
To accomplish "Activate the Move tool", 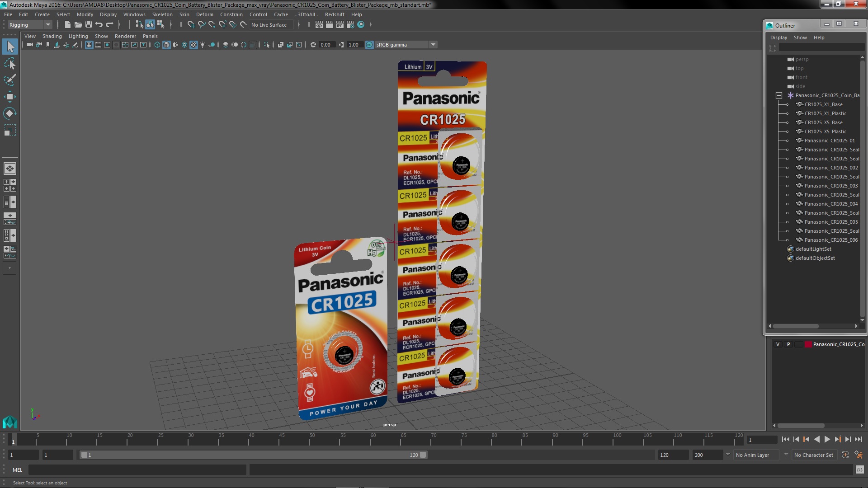I will pos(10,96).
